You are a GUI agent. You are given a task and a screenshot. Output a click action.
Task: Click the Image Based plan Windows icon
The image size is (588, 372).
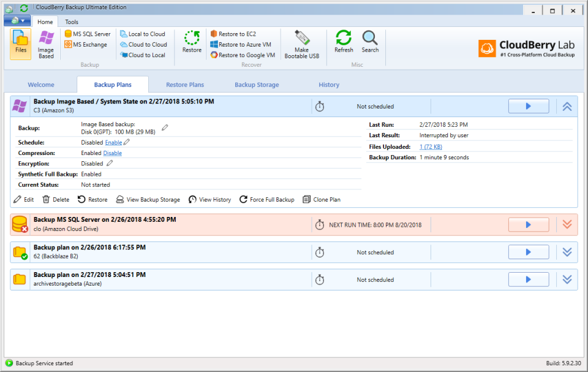(20, 106)
